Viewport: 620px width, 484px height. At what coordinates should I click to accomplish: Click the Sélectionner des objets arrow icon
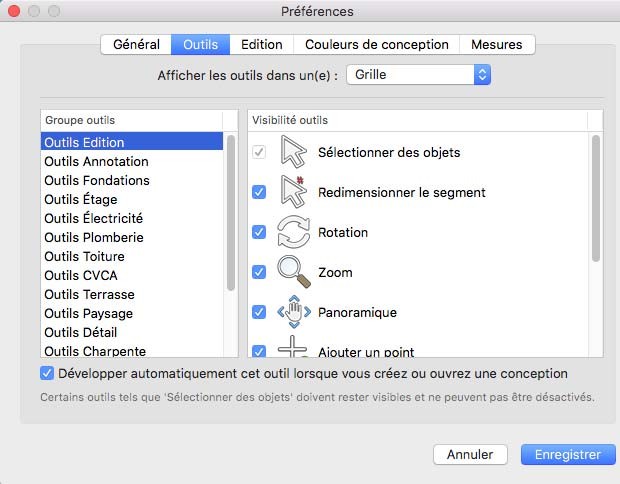(294, 152)
